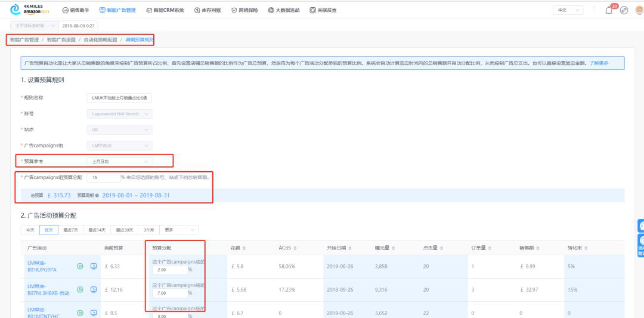The image size is (644, 318).
Task: Click the 4KMILES Amazon SPN logo
Action: coord(29,10)
